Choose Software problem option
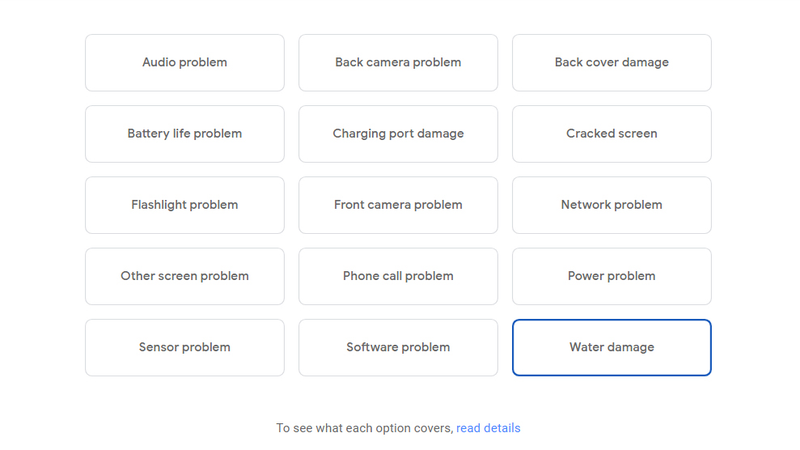The image size is (800, 450). [398, 347]
